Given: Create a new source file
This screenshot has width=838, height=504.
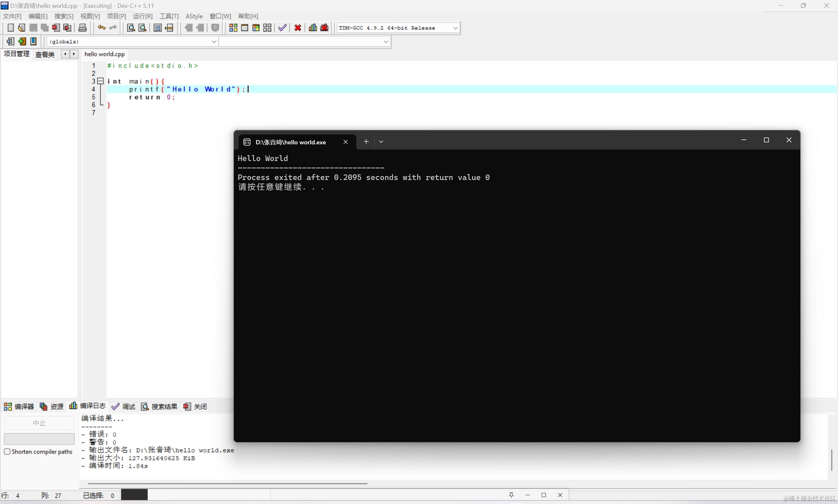Looking at the screenshot, I should [x=10, y=27].
